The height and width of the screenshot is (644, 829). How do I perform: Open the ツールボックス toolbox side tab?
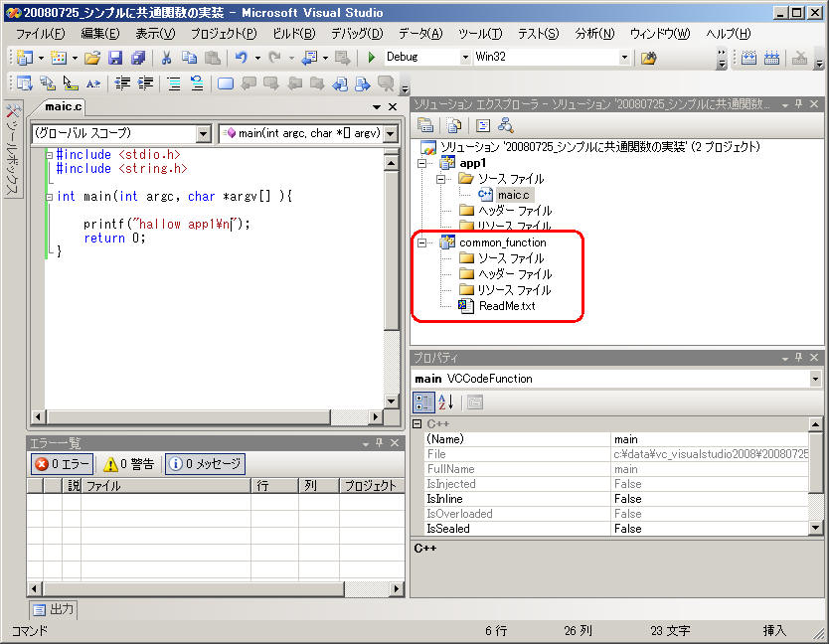(12, 149)
